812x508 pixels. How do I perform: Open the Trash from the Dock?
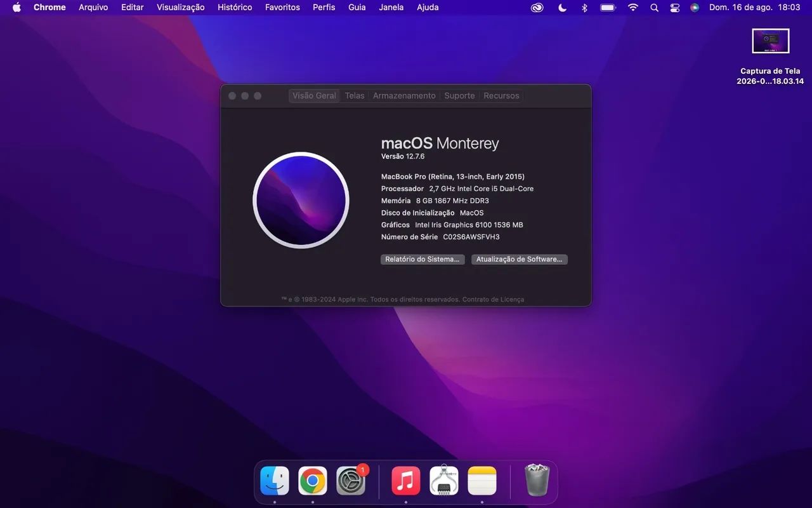(x=537, y=480)
